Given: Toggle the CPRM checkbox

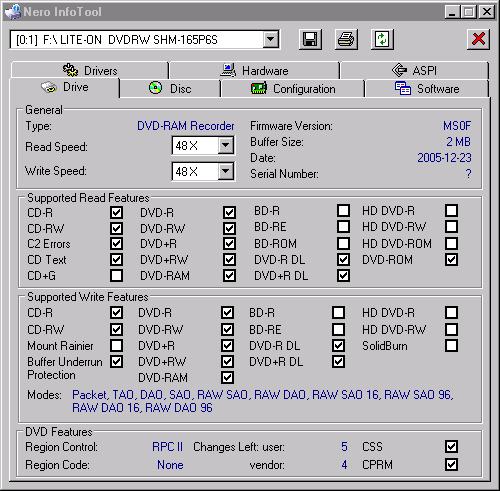Looking at the screenshot, I should coord(451,464).
